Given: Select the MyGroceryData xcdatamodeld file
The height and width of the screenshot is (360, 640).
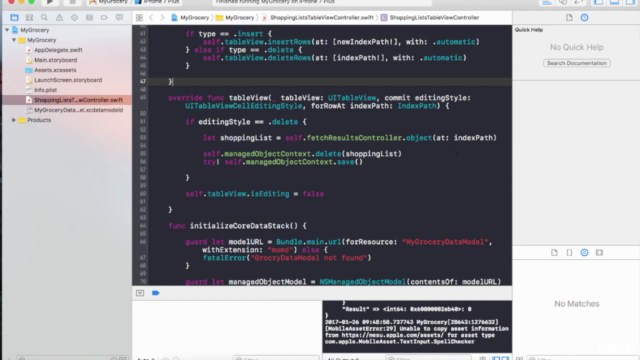Looking at the screenshot, I should click(x=78, y=110).
